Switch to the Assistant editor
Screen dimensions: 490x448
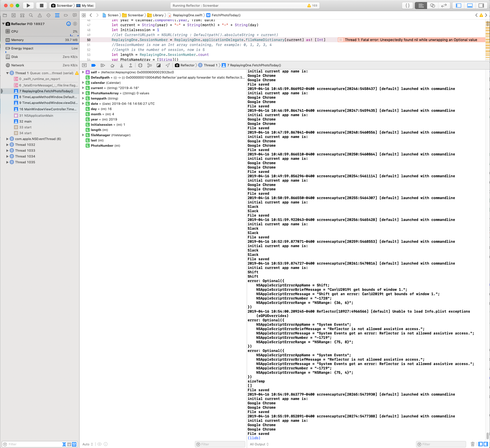coord(433,6)
